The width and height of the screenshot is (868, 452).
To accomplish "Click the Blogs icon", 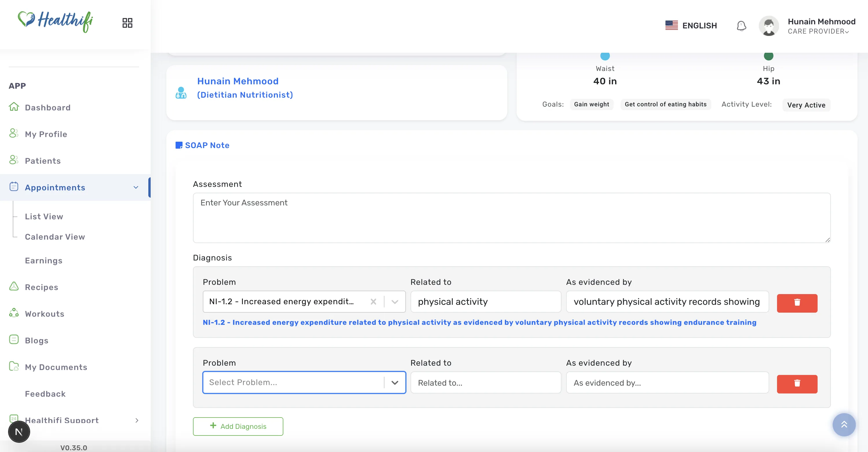I will coord(14,339).
